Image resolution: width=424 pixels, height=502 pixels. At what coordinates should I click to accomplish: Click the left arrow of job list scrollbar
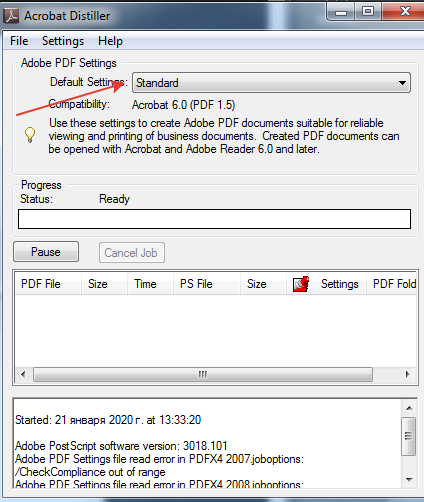tap(23, 374)
